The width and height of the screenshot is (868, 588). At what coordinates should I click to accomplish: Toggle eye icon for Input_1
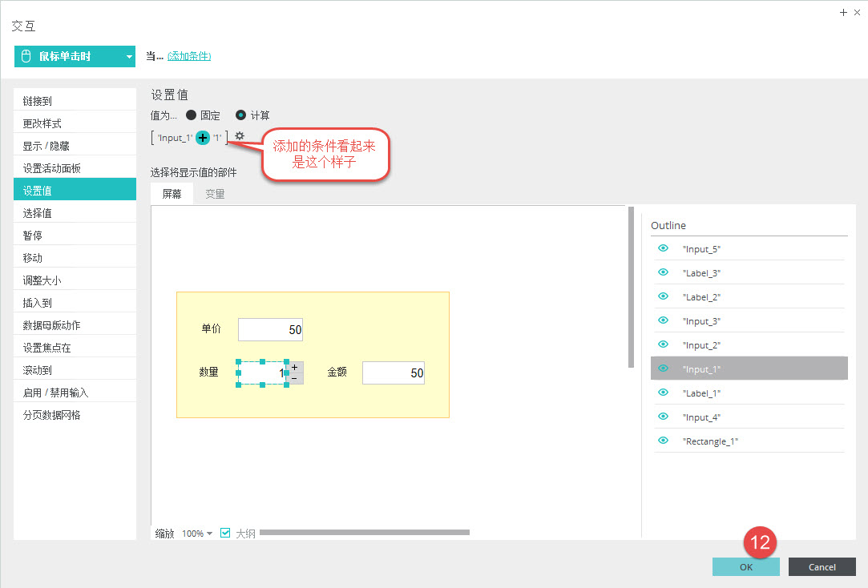coord(663,369)
